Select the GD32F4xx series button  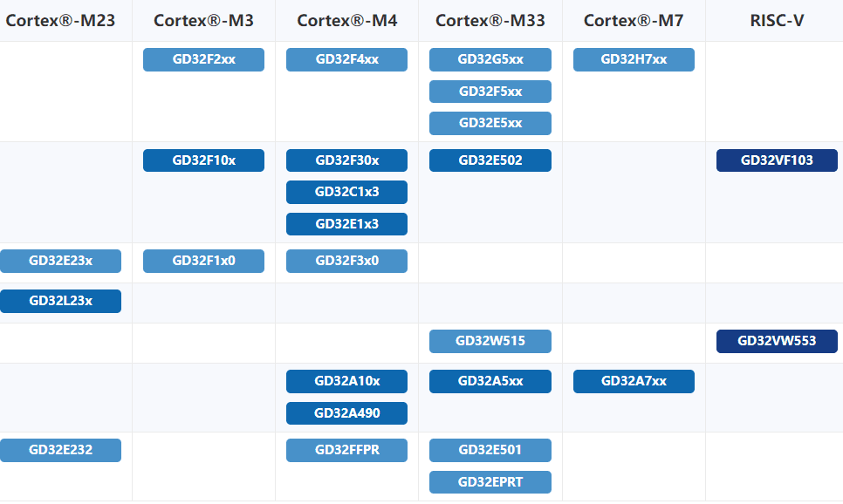click(x=346, y=60)
